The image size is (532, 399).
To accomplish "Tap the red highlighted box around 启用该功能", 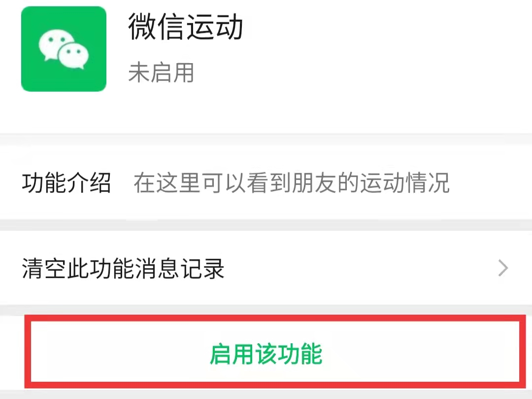I will [275, 352].
